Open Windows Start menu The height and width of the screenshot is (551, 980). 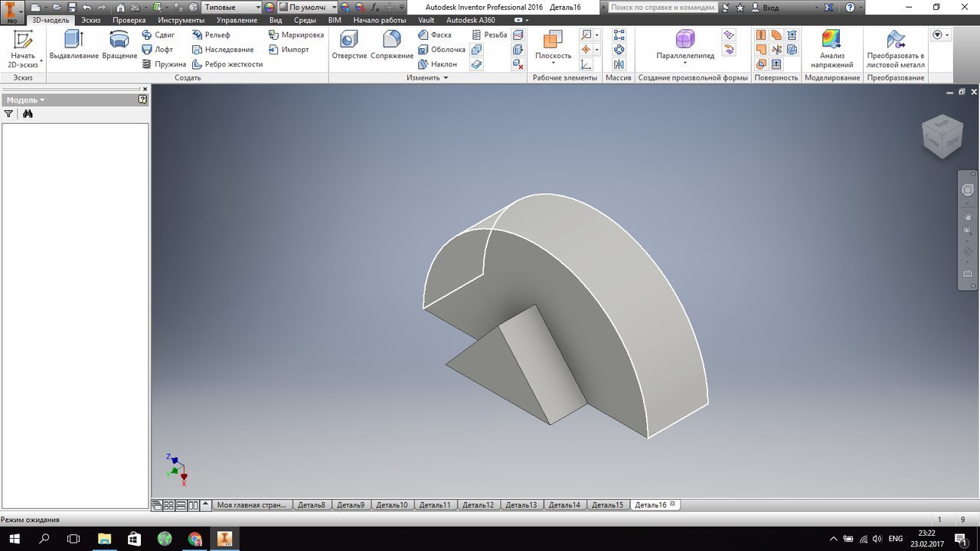pyautogui.click(x=13, y=539)
